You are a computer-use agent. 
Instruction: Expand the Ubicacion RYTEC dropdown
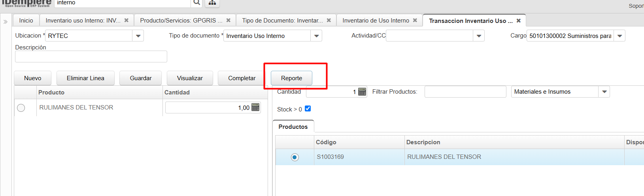138,36
